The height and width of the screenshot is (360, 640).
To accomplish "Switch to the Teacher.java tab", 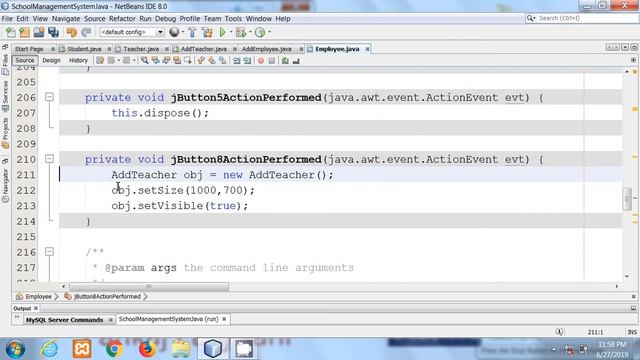I will click(x=141, y=49).
